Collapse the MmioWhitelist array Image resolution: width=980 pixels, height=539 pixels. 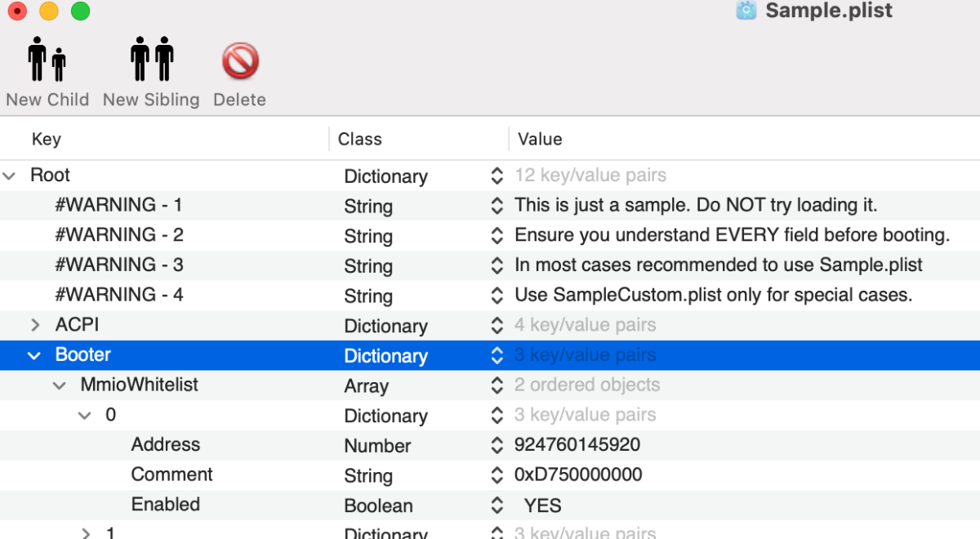pos(60,385)
